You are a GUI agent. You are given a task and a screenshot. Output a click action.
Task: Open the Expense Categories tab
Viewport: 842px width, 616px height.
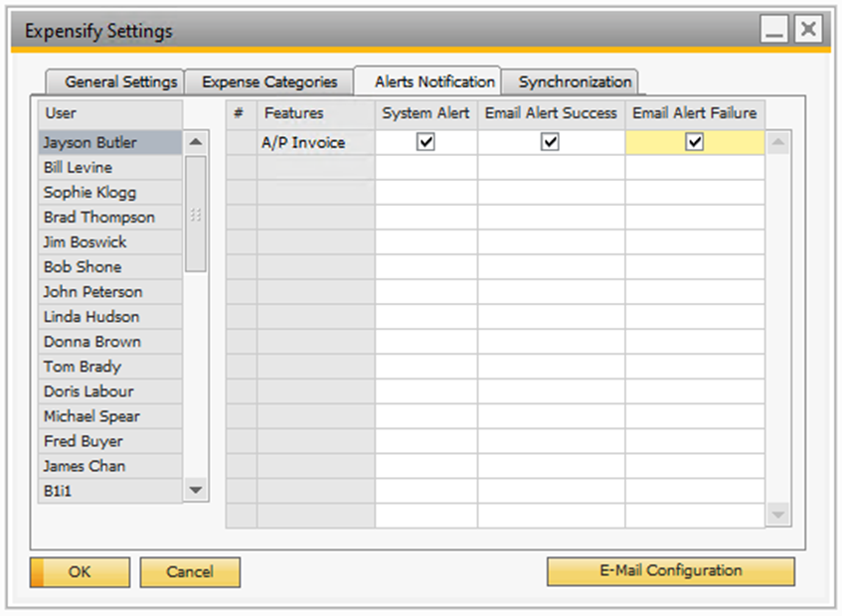tap(269, 82)
